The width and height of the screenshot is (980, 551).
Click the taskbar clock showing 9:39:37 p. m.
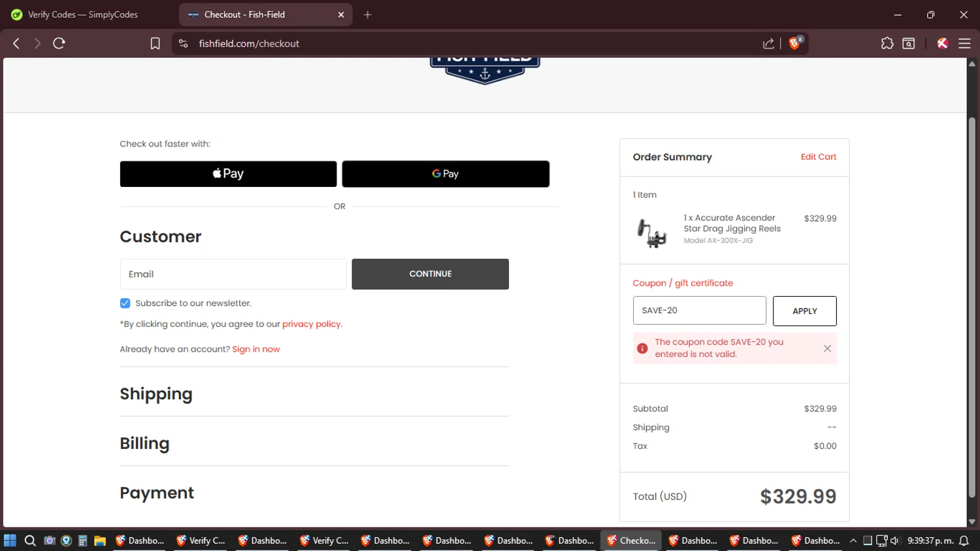click(930, 541)
